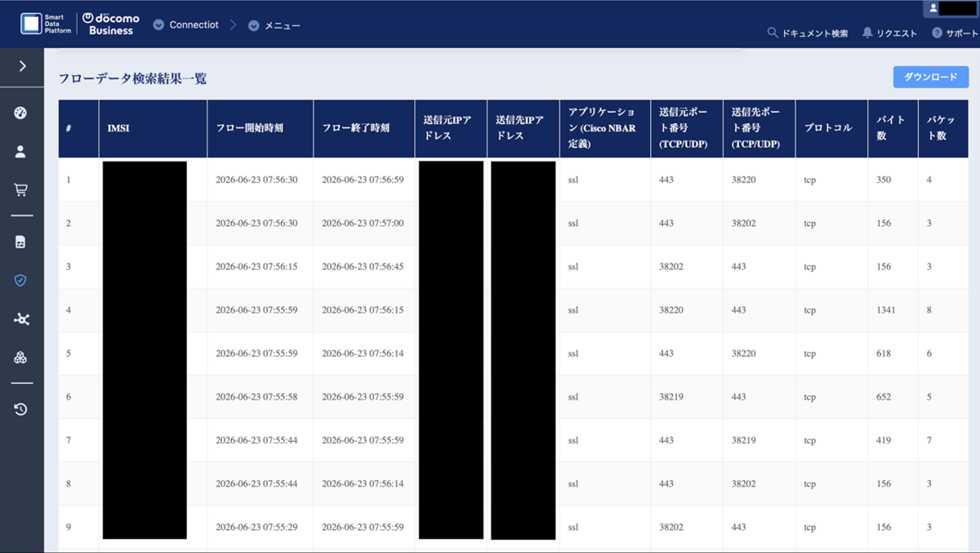The width and height of the screenshot is (980, 553).
Task: Click the パケット数 column header
Action: 942,128
